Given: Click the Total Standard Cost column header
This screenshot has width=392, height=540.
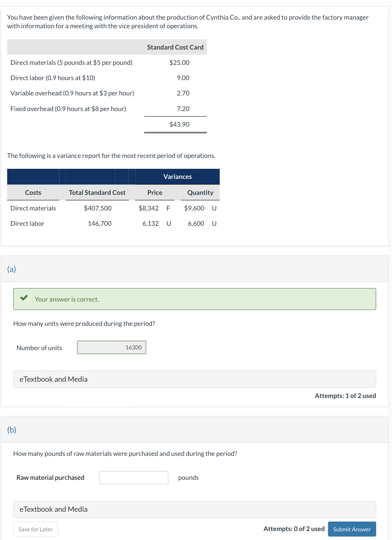Looking at the screenshot, I should [97, 193].
